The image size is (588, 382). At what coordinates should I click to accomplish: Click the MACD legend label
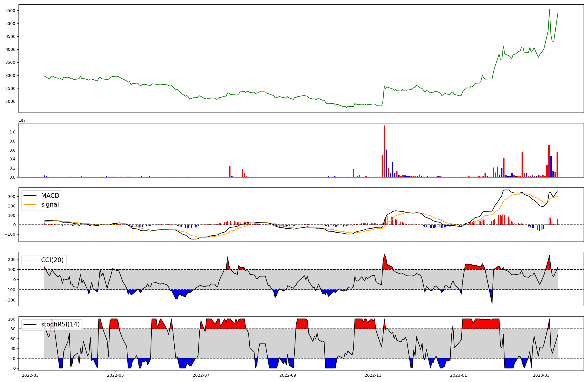click(x=50, y=196)
